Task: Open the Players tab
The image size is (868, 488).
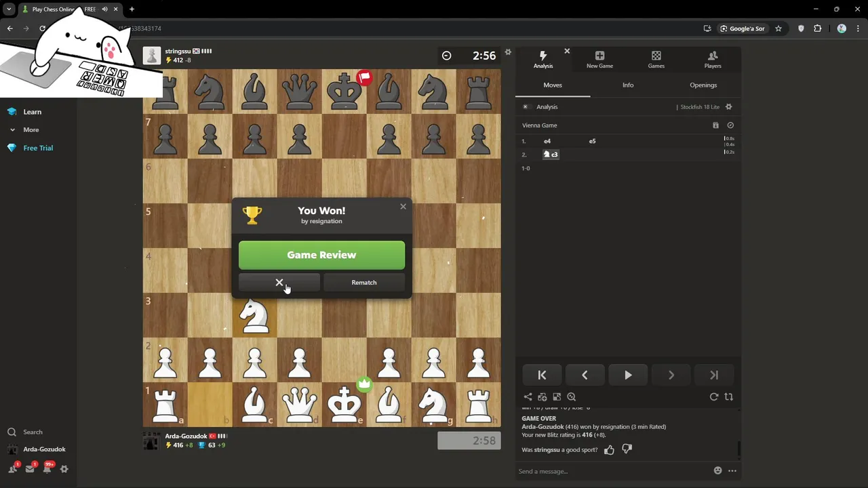Action: 713,60
